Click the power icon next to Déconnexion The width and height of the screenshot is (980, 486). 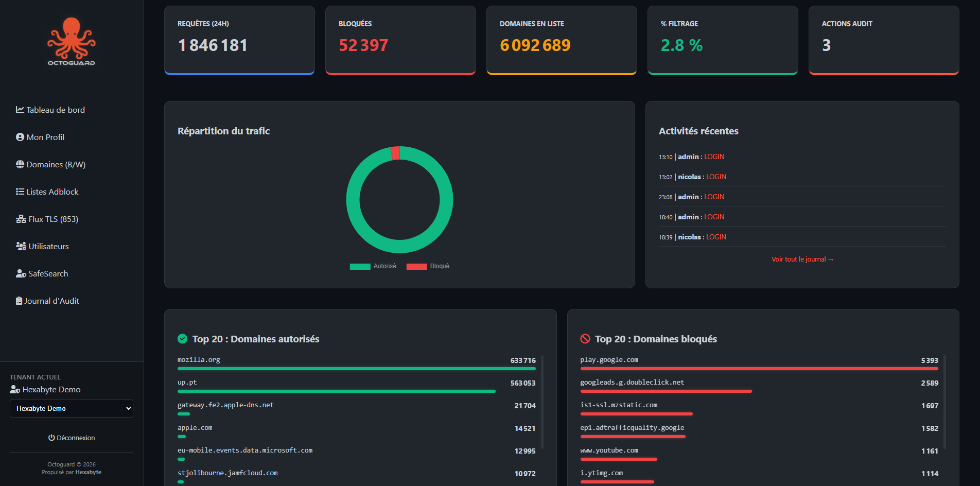click(51, 438)
